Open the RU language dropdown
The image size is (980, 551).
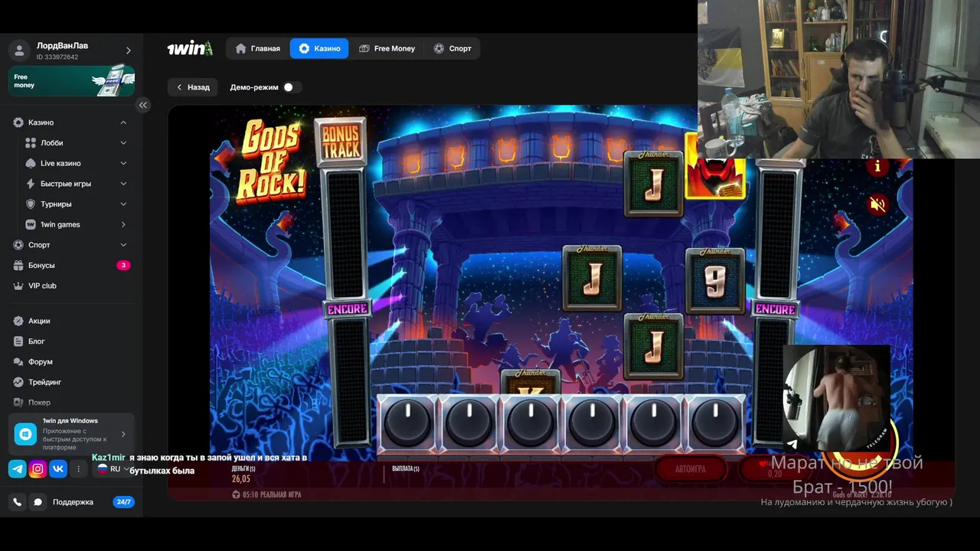(x=112, y=469)
